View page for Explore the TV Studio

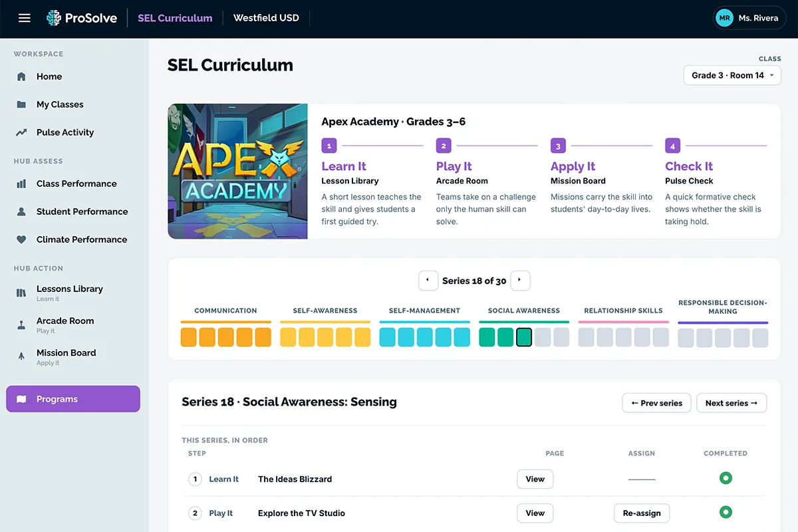coord(535,513)
